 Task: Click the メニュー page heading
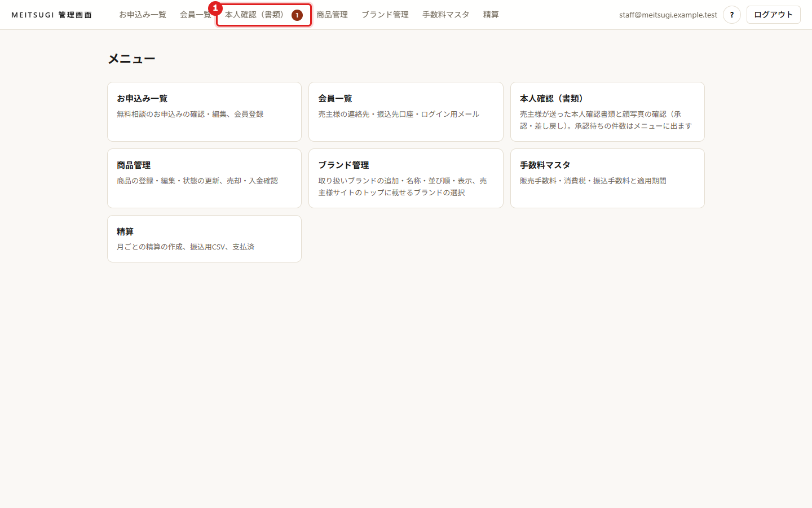(x=131, y=59)
